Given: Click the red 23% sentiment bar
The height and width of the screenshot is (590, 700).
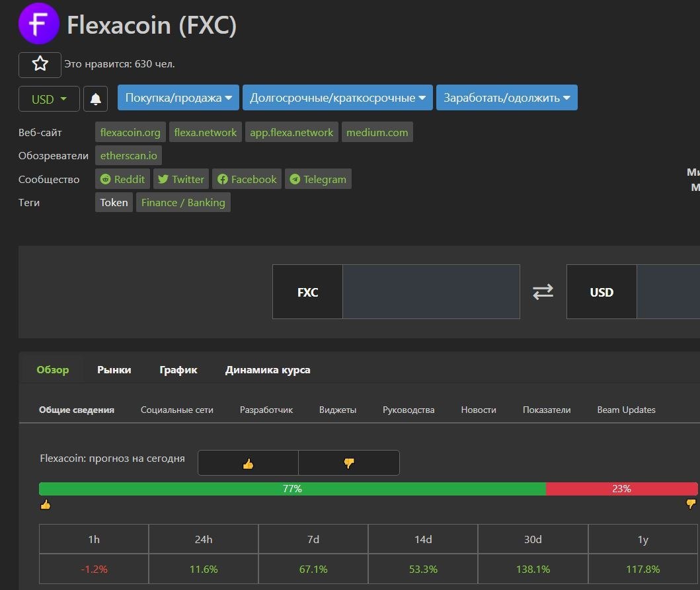Looking at the screenshot, I should (621, 489).
